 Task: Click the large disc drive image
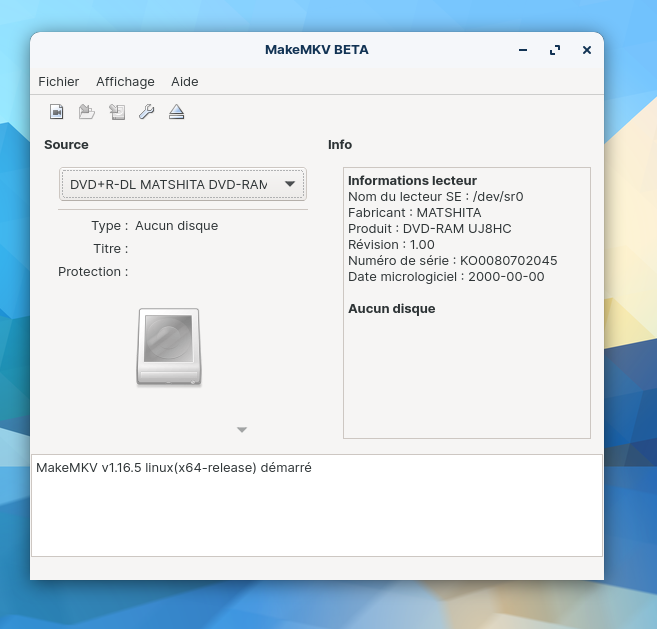[x=169, y=347]
